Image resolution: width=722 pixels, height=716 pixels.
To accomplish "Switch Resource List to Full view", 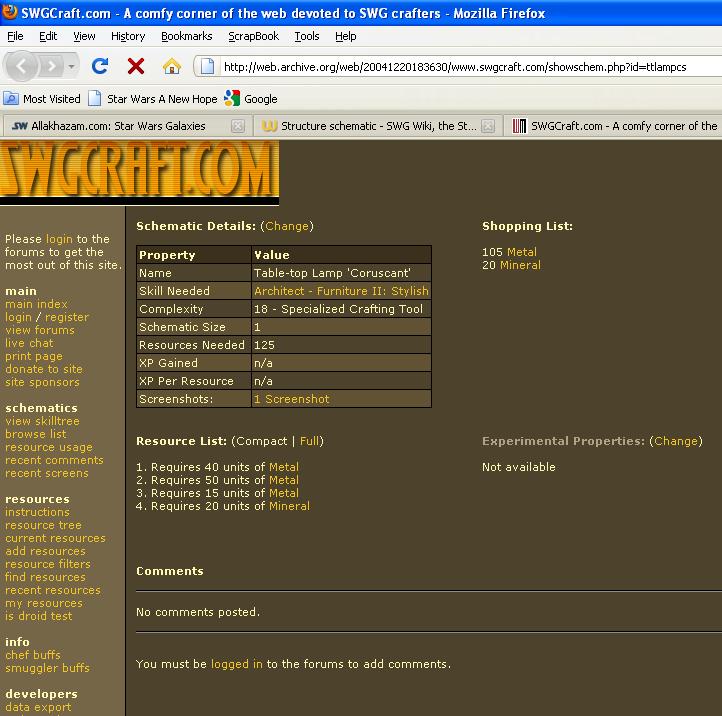I will pos(310,441).
